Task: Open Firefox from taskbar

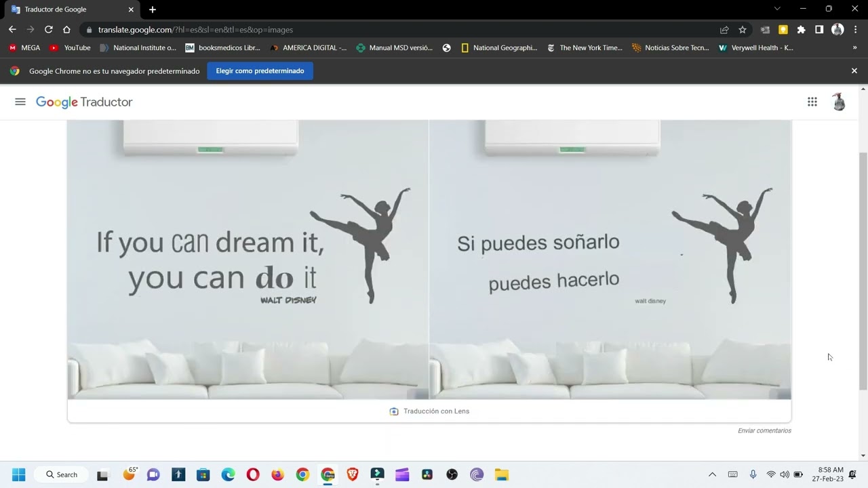Action: click(x=278, y=474)
